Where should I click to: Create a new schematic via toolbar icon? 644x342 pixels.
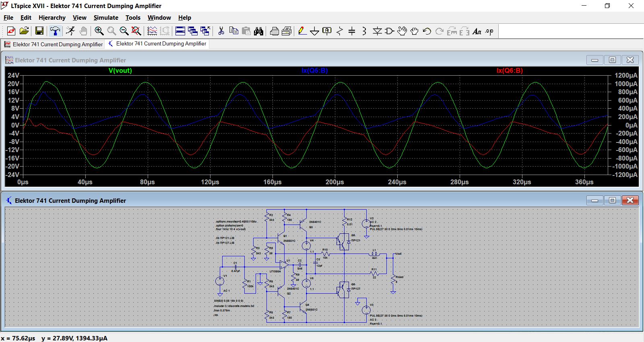coord(11,31)
